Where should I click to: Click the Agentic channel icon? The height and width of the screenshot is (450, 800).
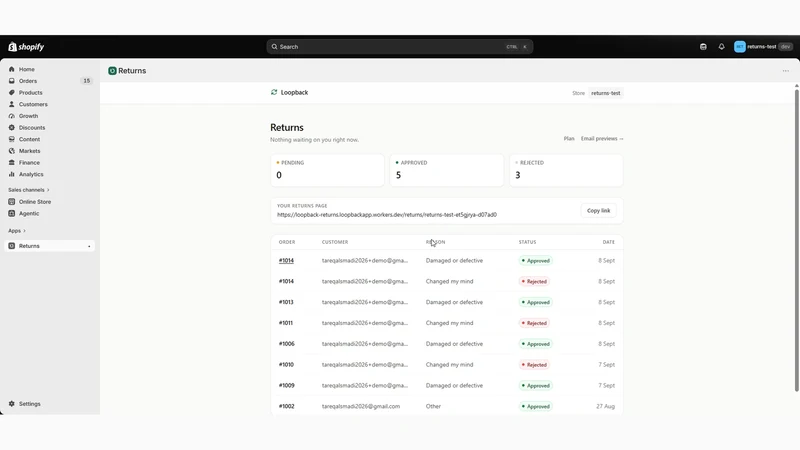12,213
